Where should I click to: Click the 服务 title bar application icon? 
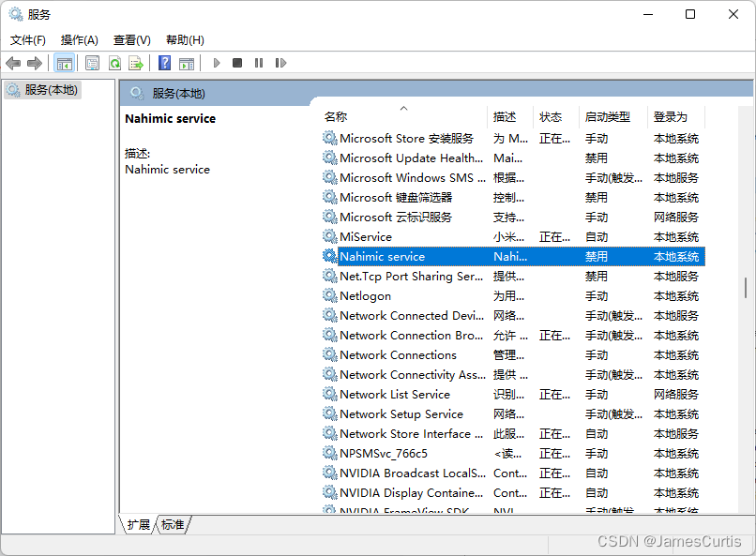point(16,14)
